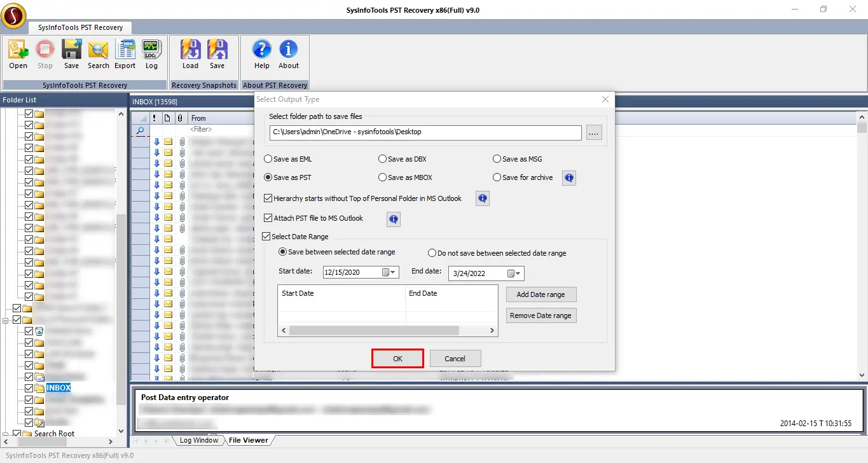868x463 pixels.
Task: Click the Save icon next to Stop
Action: click(71, 55)
